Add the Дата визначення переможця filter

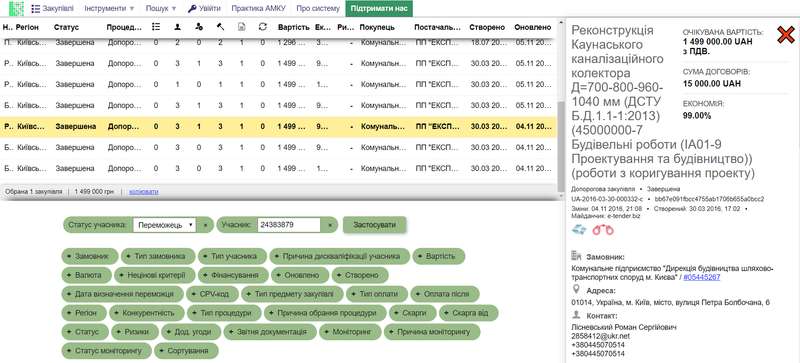[x=122, y=294]
